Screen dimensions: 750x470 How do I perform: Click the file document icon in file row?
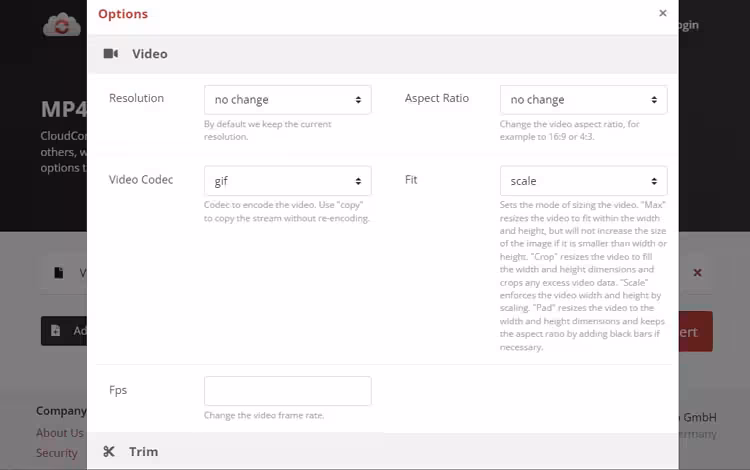click(59, 272)
